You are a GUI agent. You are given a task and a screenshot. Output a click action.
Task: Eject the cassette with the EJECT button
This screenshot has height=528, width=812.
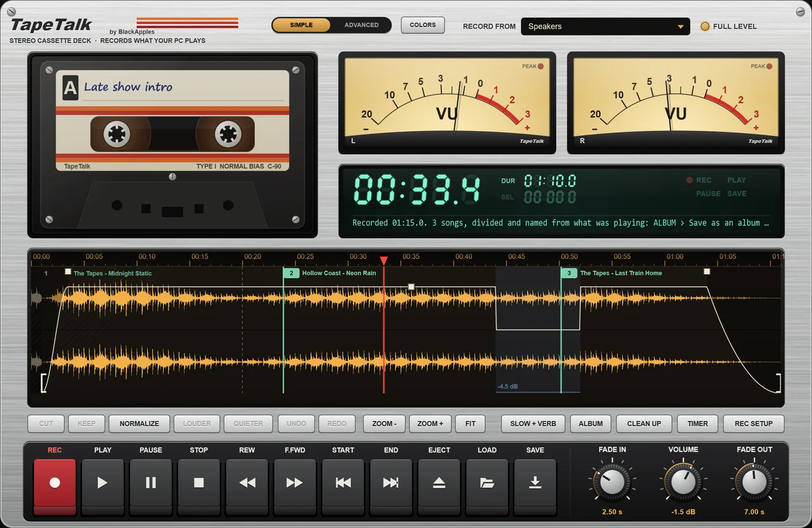coord(439,486)
